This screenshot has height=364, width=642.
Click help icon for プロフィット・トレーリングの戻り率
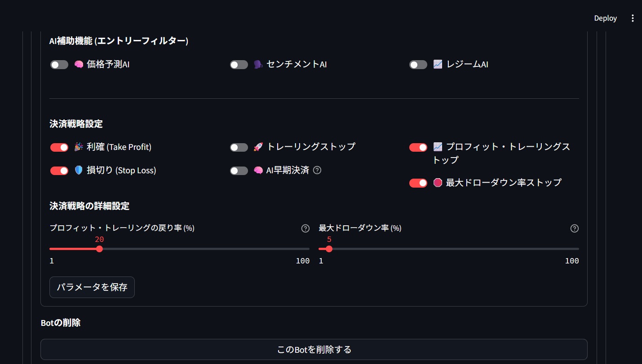point(306,228)
